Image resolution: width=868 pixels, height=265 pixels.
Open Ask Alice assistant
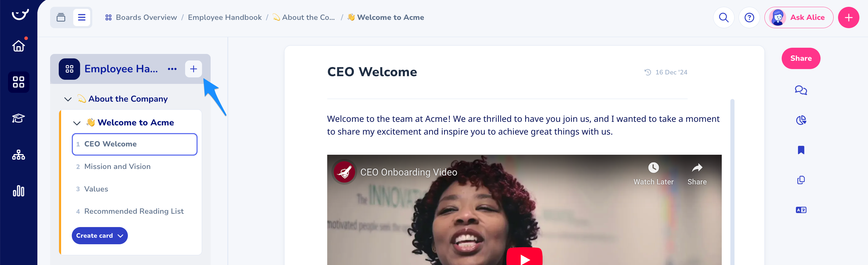(x=799, y=17)
